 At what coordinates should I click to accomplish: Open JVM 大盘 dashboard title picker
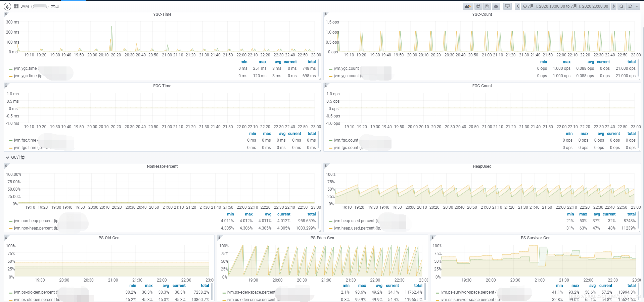(x=40, y=6)
